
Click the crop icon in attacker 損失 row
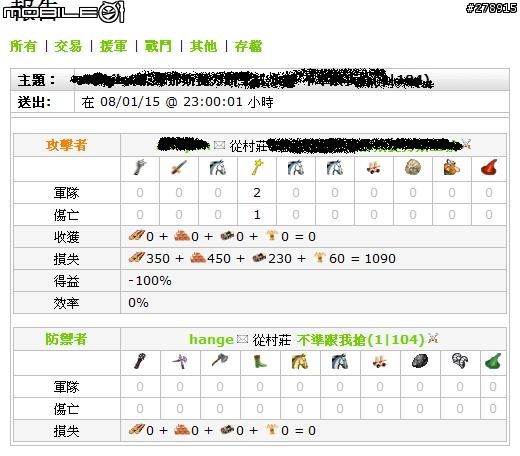[x=319, y=257]
